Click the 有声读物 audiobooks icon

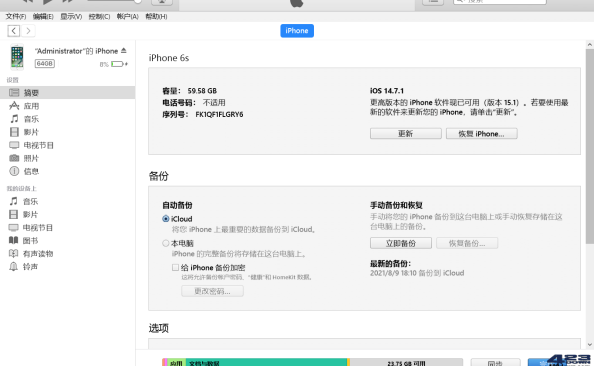coord(14,253)
